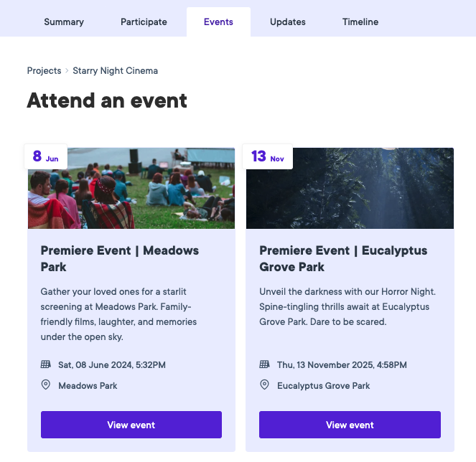
Task: Click breadcrumb chevron separator after Projects
Action: pos(67,71)
